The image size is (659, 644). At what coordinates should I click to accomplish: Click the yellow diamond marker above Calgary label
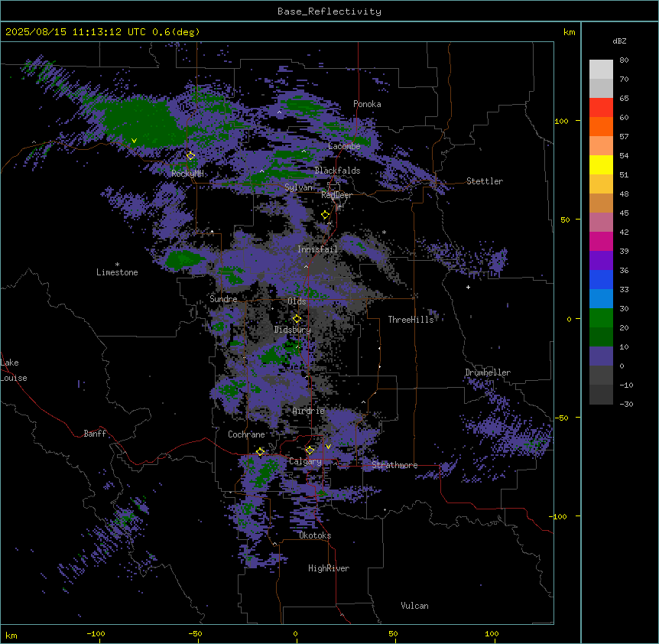pos(310,450)
